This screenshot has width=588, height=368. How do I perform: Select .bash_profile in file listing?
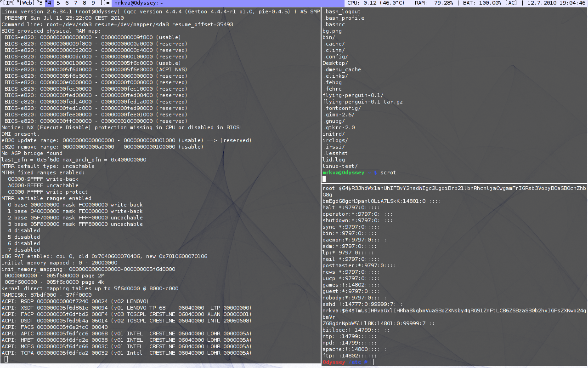tap(343, 18)
